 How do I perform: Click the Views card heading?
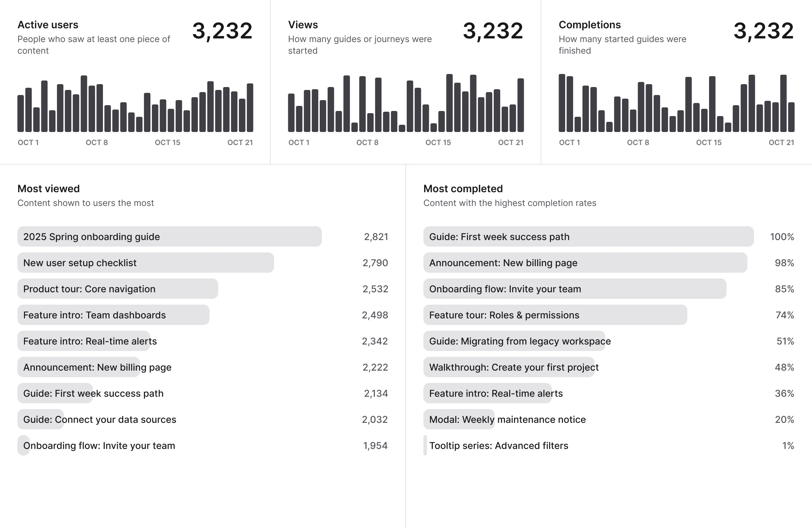[x=303, y=25]
